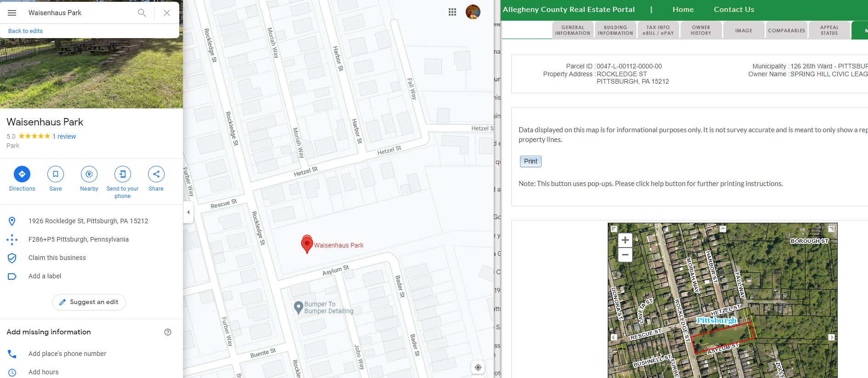Open the Comparables tab
The width and height of the screenshot is (868, 378).
point(786,30)
